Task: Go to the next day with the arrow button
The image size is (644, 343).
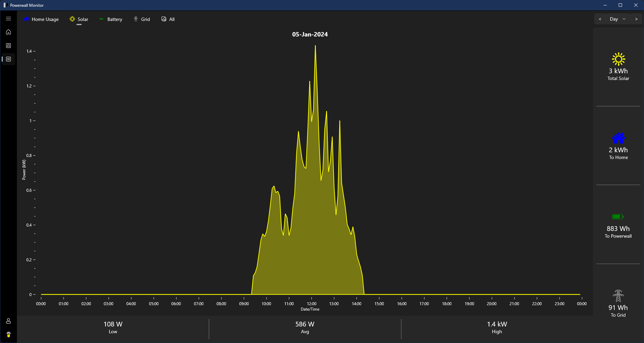Action: 637,19
